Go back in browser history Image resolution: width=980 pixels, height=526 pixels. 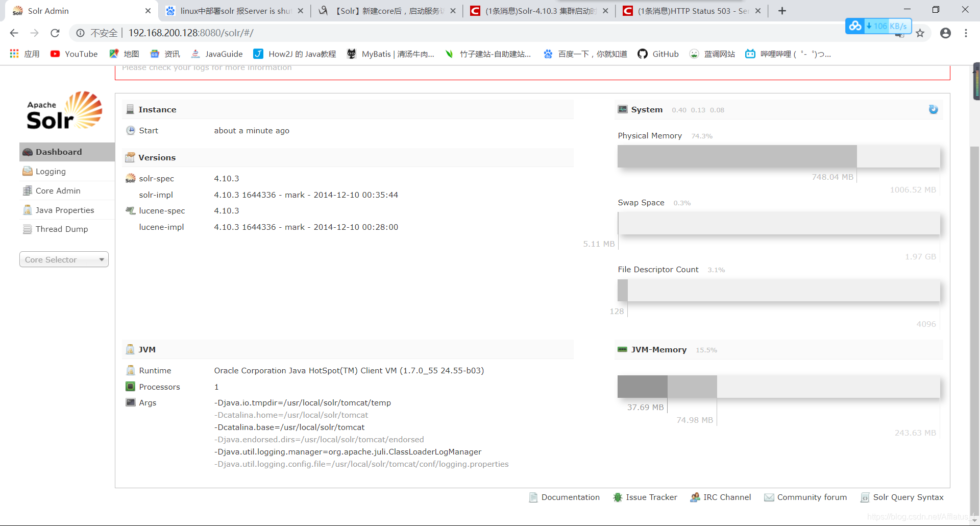(14, 33)
